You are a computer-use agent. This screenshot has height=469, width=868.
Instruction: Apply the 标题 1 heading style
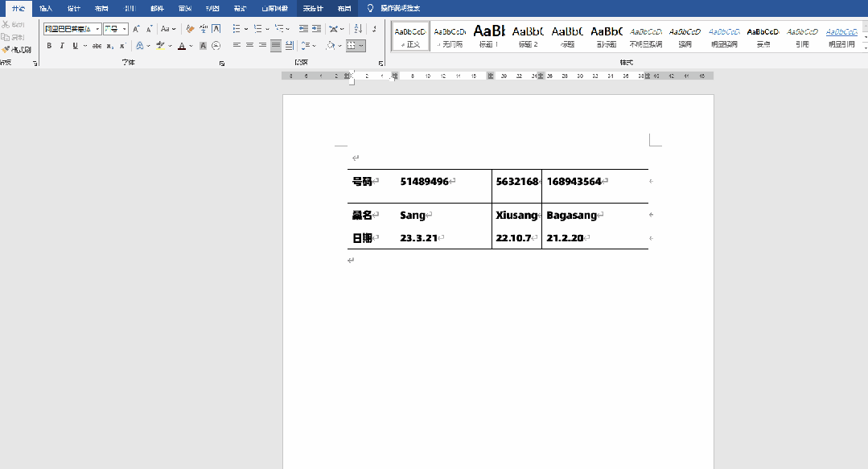[489, 35]
